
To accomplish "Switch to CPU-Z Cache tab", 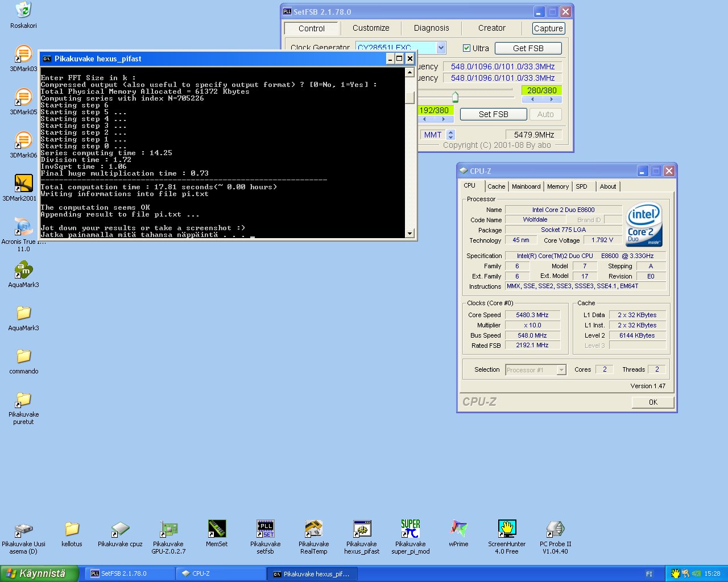I will [x=496, y=186].
